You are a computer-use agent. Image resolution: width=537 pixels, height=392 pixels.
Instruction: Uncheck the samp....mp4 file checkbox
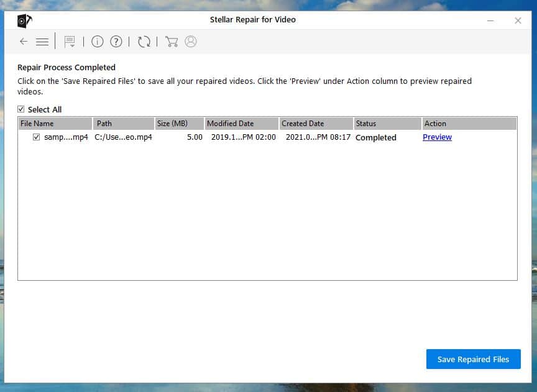[x=37, y=137]
